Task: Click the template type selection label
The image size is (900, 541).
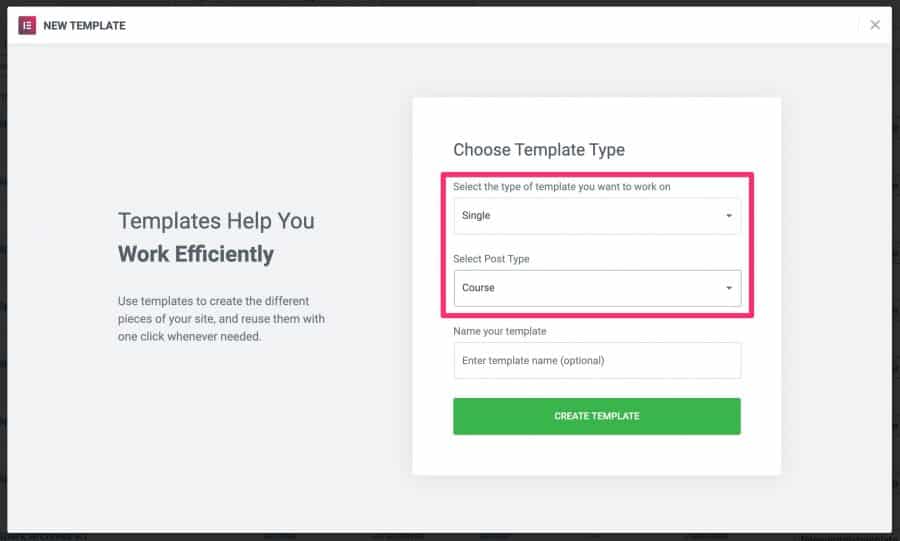Action: coord(561,187)
